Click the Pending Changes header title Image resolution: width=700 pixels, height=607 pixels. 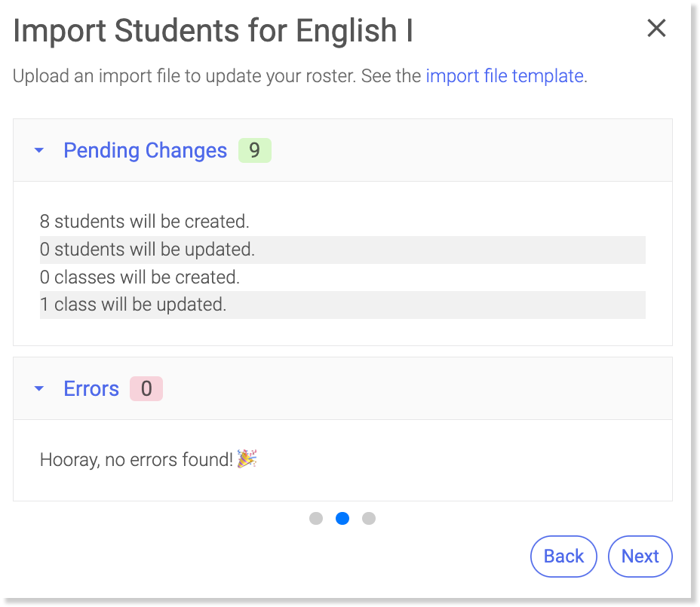coord(145,151)
